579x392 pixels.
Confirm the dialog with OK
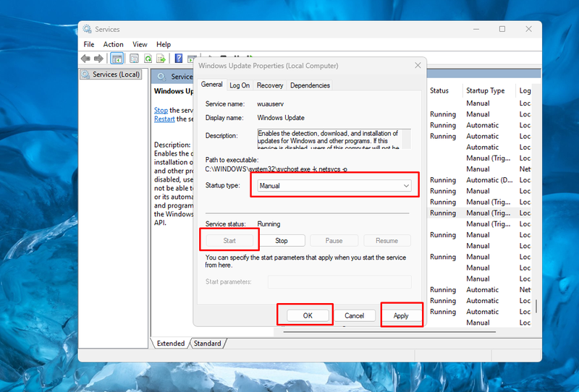(308, 315)
